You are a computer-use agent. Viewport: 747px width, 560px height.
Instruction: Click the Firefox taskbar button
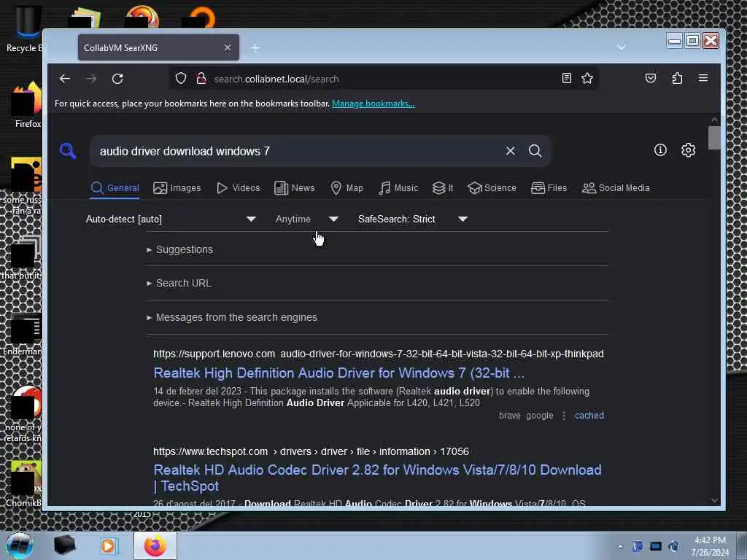point(155,545)
